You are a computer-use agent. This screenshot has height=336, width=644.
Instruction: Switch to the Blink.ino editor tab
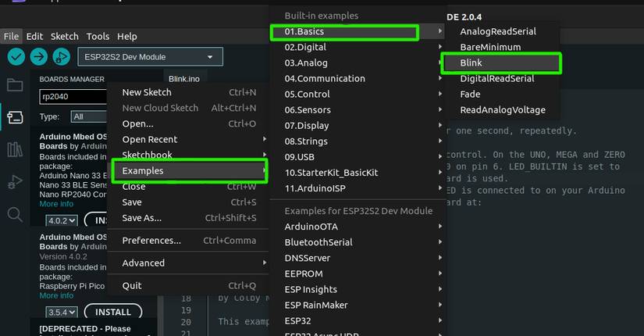tap(184, 79)
